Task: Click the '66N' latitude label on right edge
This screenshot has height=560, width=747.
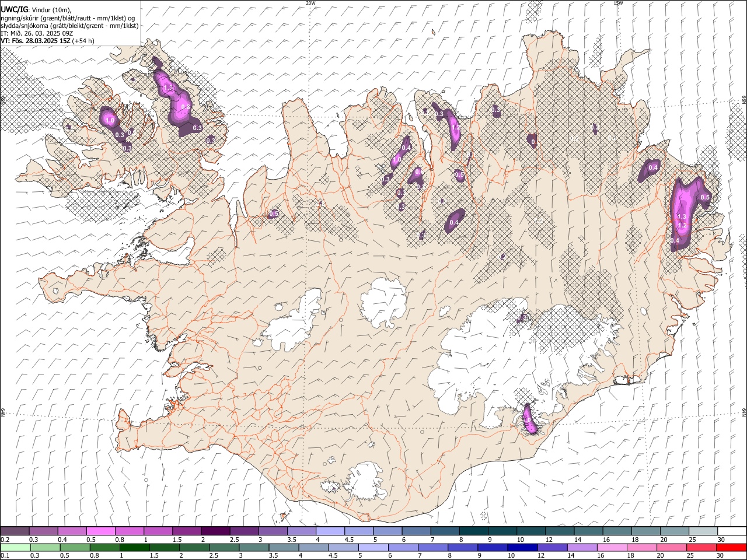Action: tap(744, 100)
